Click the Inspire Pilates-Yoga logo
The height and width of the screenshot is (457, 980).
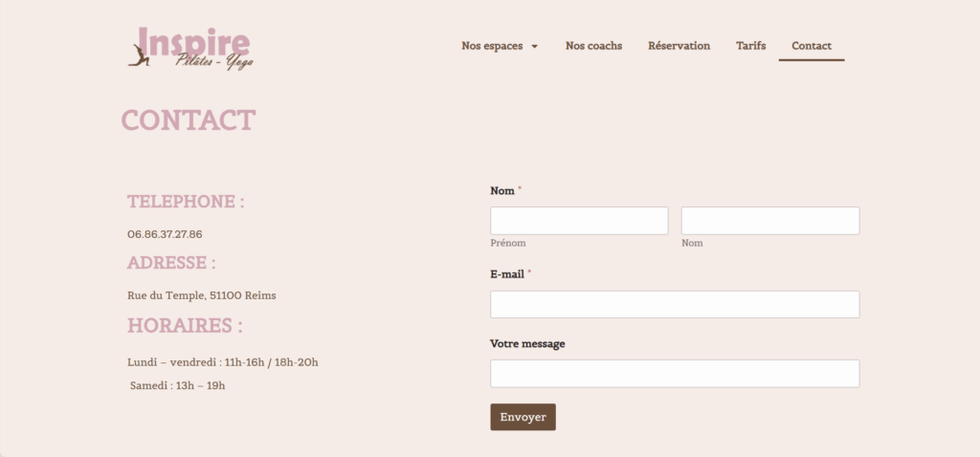click(190, 48)
